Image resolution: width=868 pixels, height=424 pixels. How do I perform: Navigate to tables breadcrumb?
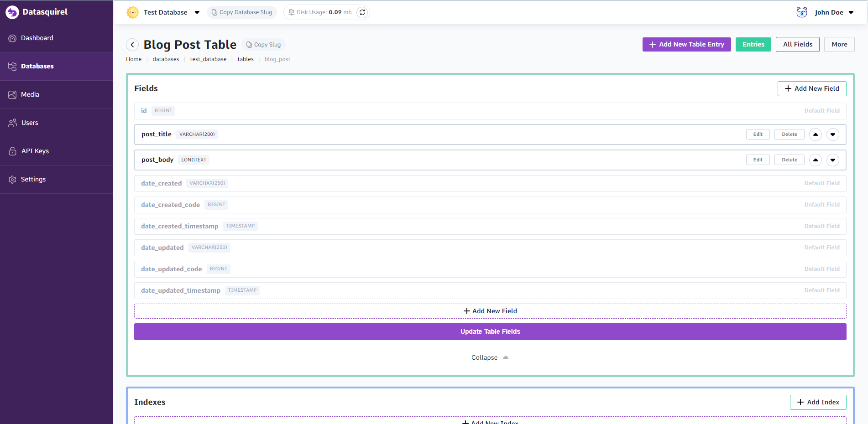pyautogui.click(x=246, y=59)
